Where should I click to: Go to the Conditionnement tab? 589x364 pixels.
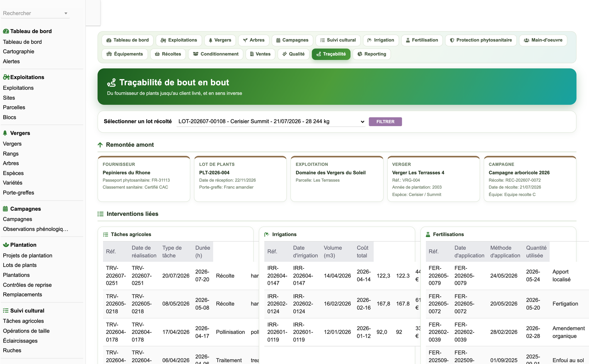coord(216,54)
